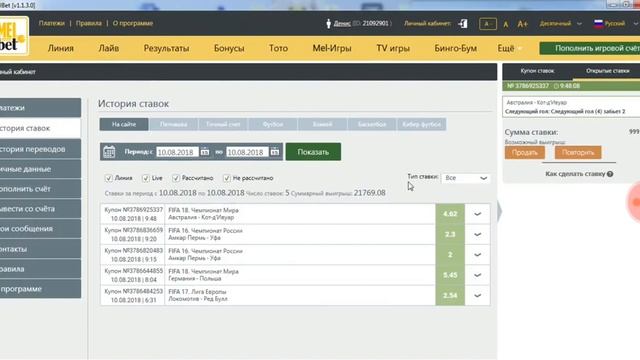This screenshot has height=360, width=640.
Task: Switch to Купон ставок tab
Action: coord(537,71)
